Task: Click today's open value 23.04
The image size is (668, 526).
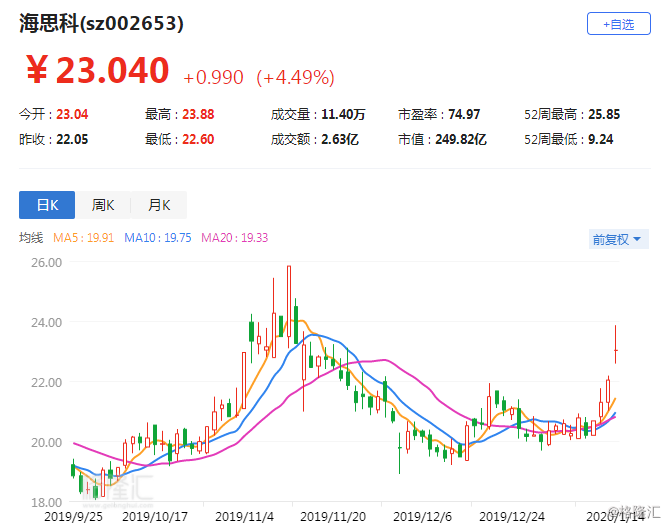Action: coord(72,114)
